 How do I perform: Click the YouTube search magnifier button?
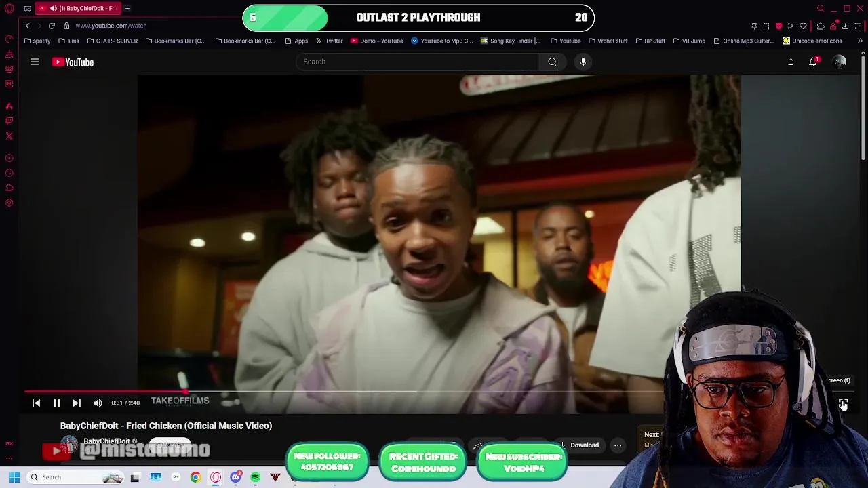(x=552, y=62)
